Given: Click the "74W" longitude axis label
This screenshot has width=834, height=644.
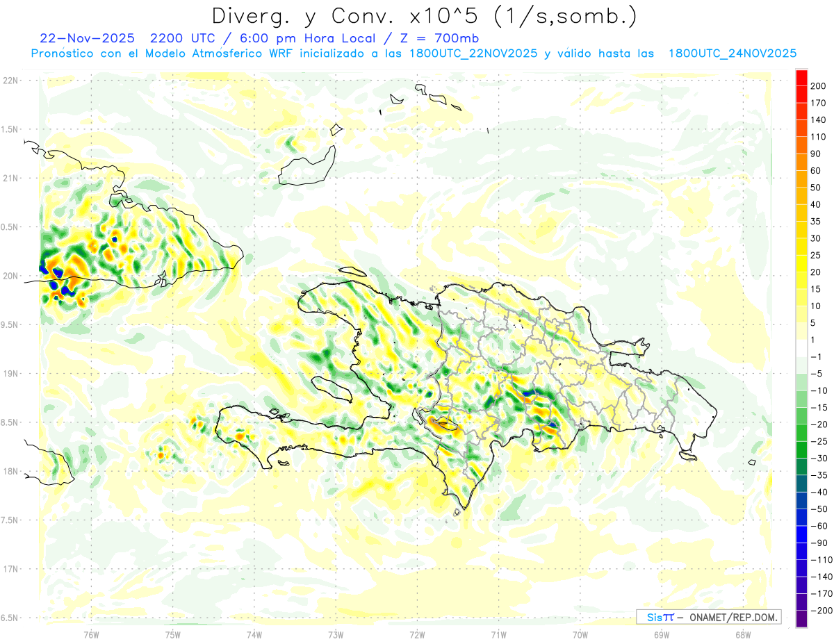Looking at the screenshot, I should 254,634.
